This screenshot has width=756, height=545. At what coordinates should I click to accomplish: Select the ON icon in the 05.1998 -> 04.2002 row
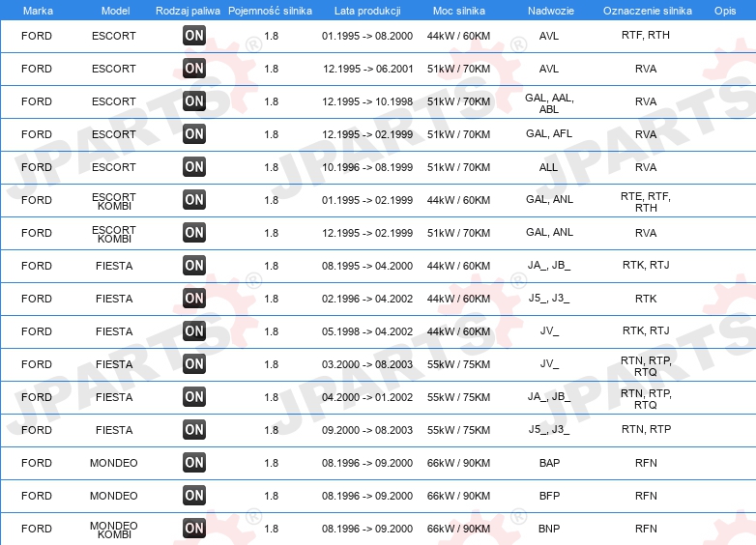point(194,330)
